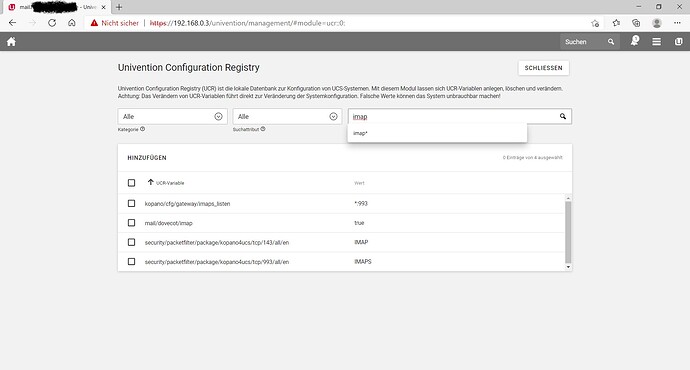Click the results list scrollbar thumb
The width and height of the screenshot is (690, 370).
[x=568, y=232]
